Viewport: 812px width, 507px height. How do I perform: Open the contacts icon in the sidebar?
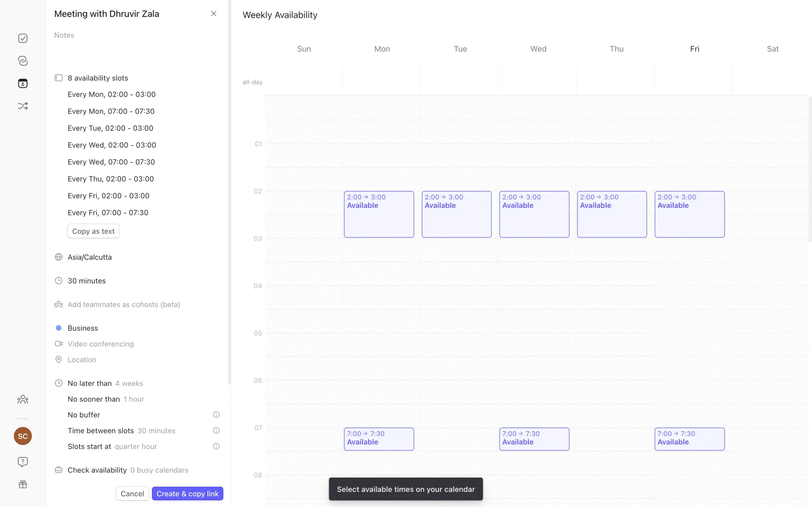pos(23,83)
